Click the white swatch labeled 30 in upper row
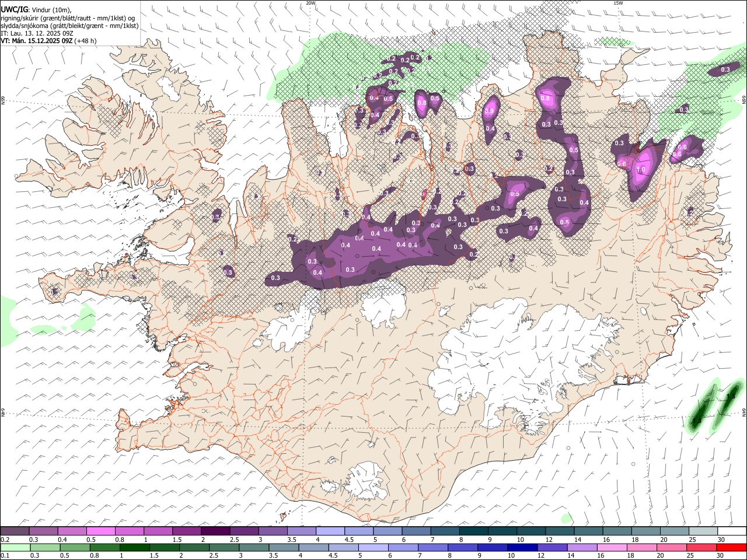The width and height of the screenshot is (747, 560). (x=731, y=531)
